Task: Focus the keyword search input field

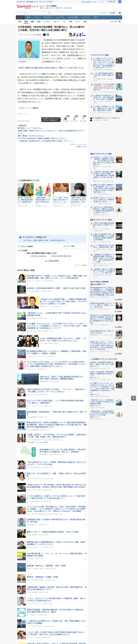Action: point(32,13)
